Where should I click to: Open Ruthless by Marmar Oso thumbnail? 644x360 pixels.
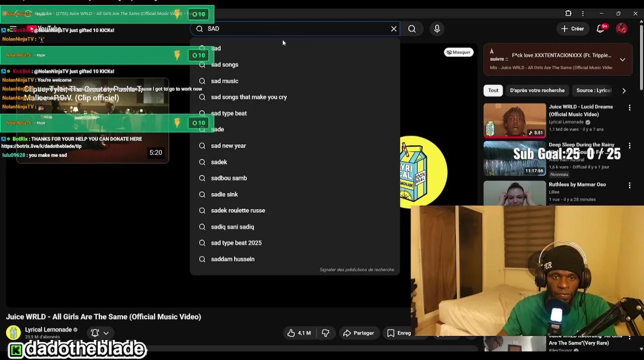514,193
